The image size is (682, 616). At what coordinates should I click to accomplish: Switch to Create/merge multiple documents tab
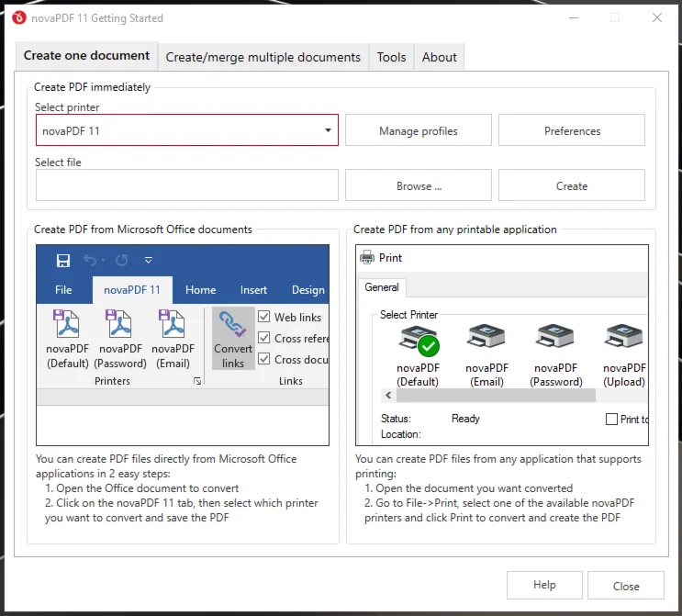tap(263, 57)
